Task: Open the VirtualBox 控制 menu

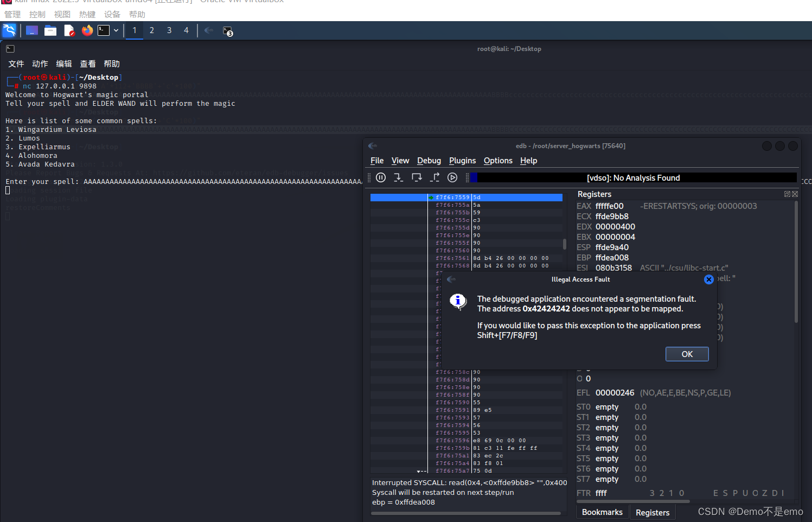Action: click(x=37, y=14)
